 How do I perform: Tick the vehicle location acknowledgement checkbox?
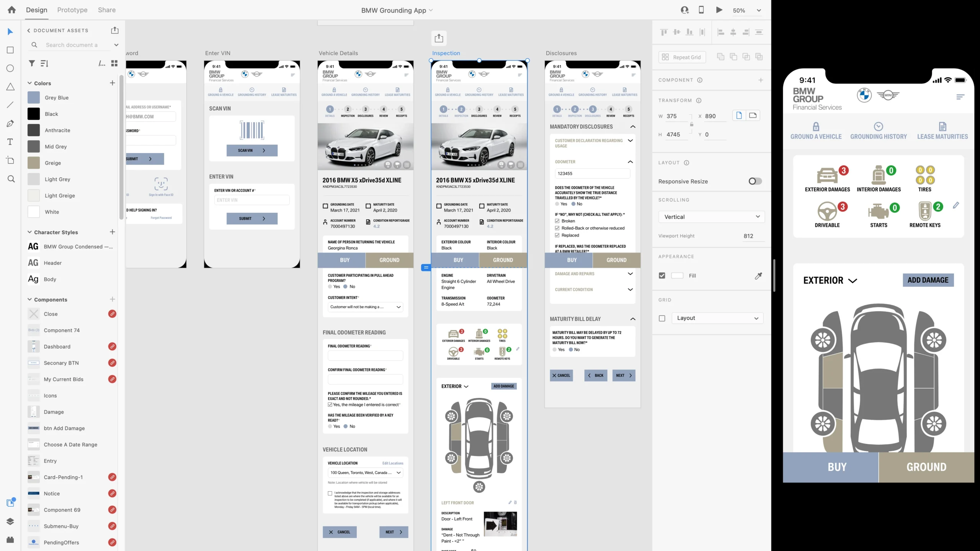click(x=330, y=494)
